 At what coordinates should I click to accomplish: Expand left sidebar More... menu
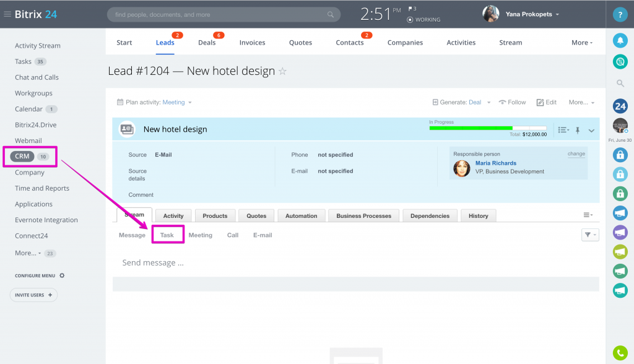click(28, 253)
